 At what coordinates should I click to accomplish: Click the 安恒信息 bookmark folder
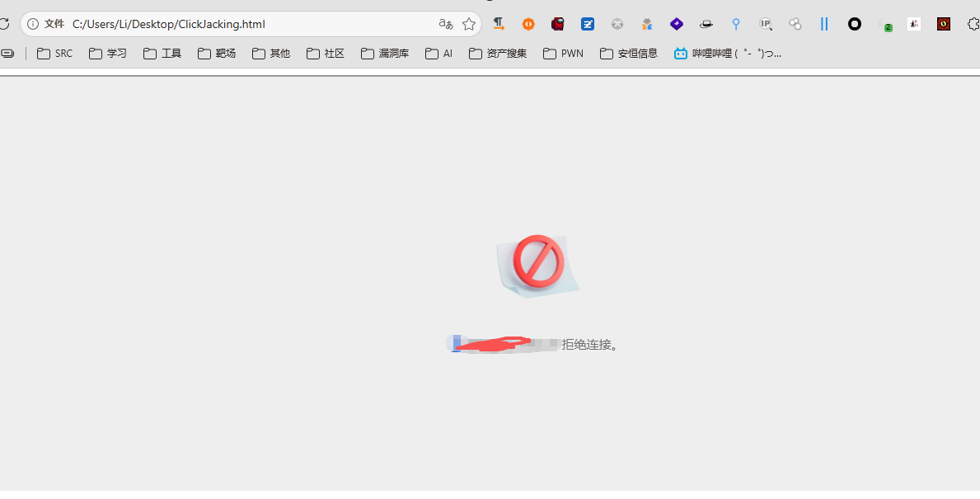coord(629,54)
